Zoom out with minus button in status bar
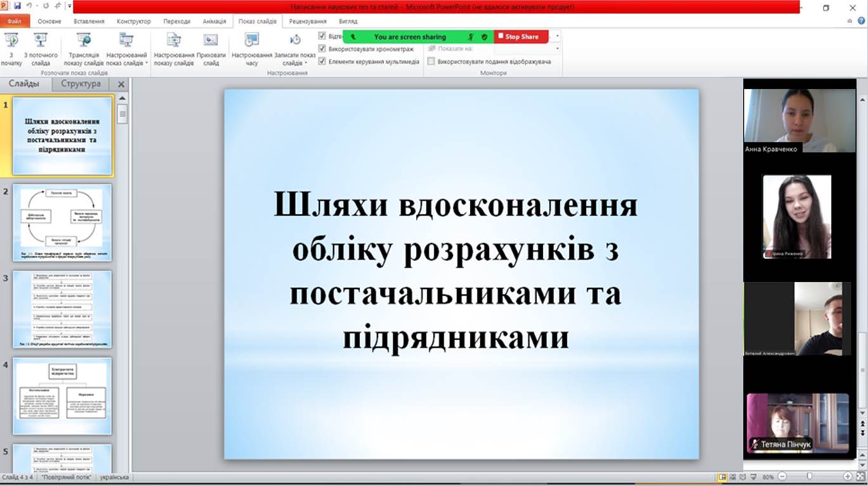This screenshot has height=486, width=868. 782,476
